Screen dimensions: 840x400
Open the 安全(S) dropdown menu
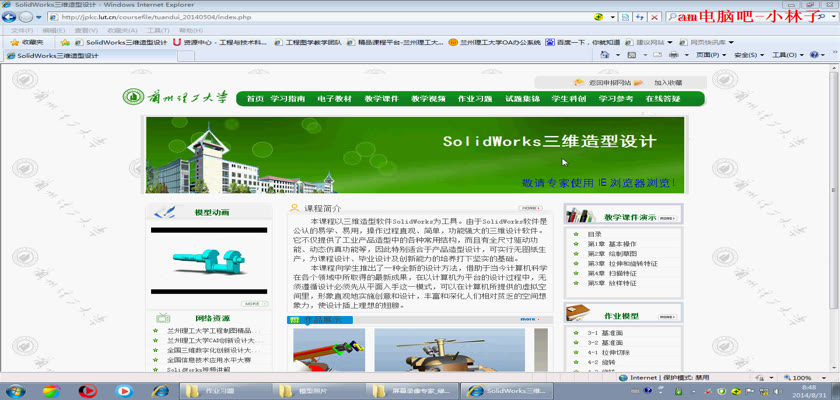coord(748,55)
